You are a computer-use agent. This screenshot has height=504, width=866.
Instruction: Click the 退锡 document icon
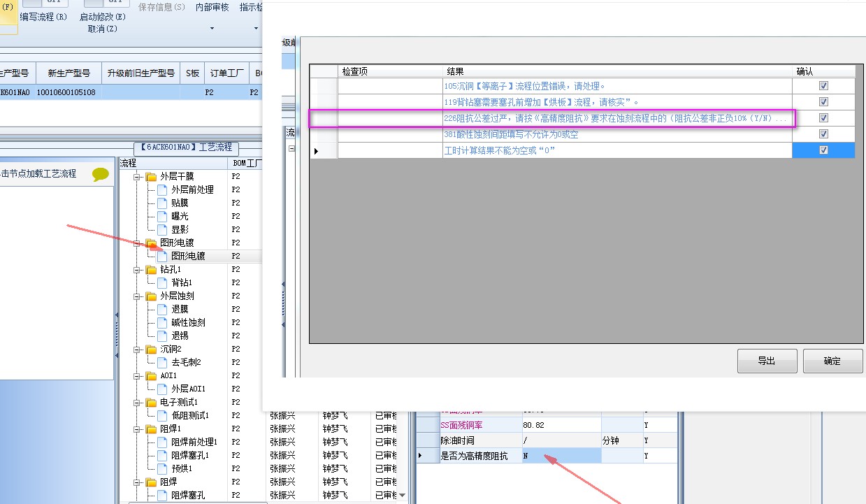163,336
